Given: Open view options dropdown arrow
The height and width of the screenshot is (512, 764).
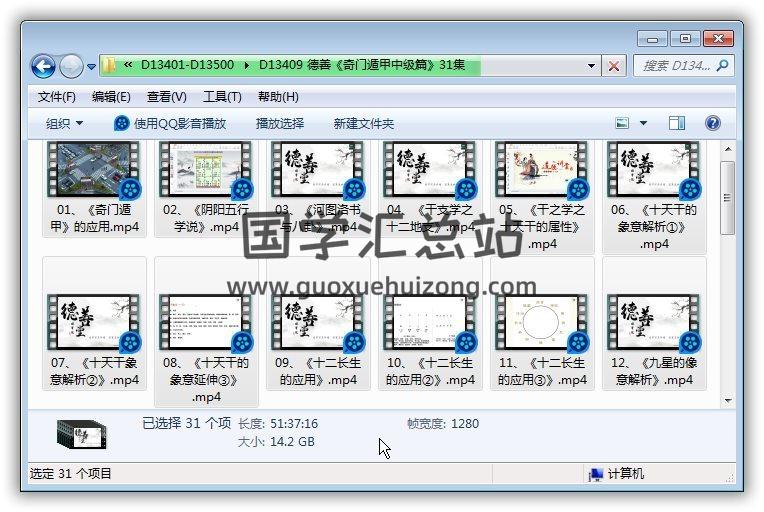Looking at the screenshot, I should click(643, 123).
